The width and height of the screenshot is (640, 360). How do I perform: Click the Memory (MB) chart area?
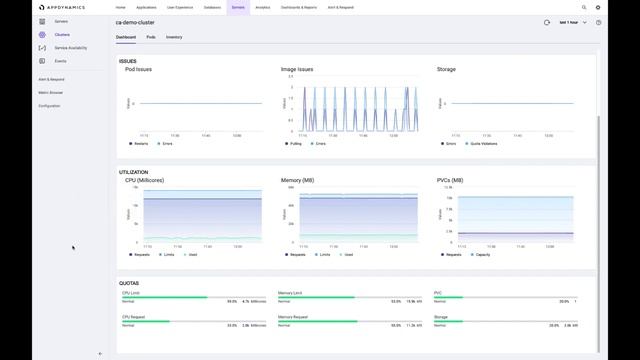point(358,216)
